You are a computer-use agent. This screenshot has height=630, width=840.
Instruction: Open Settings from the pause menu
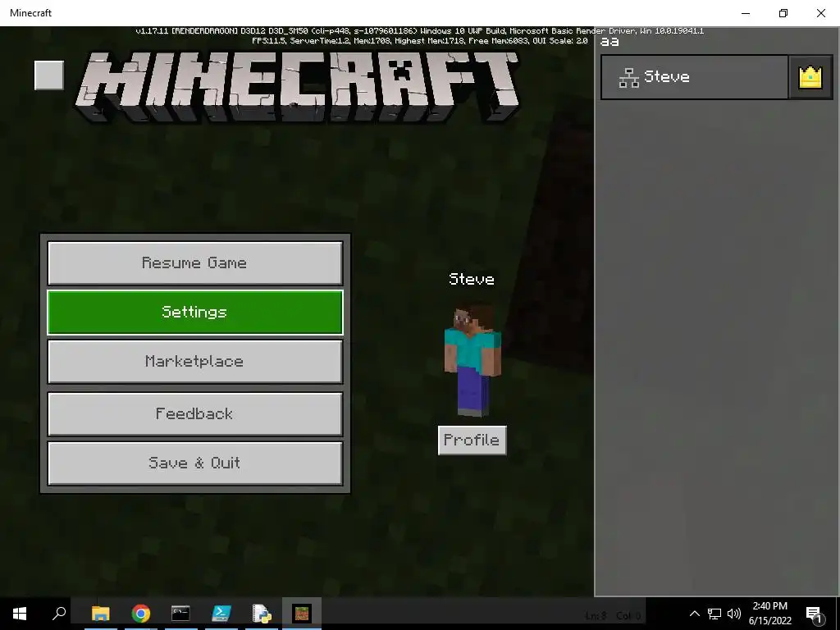[195, 313]
